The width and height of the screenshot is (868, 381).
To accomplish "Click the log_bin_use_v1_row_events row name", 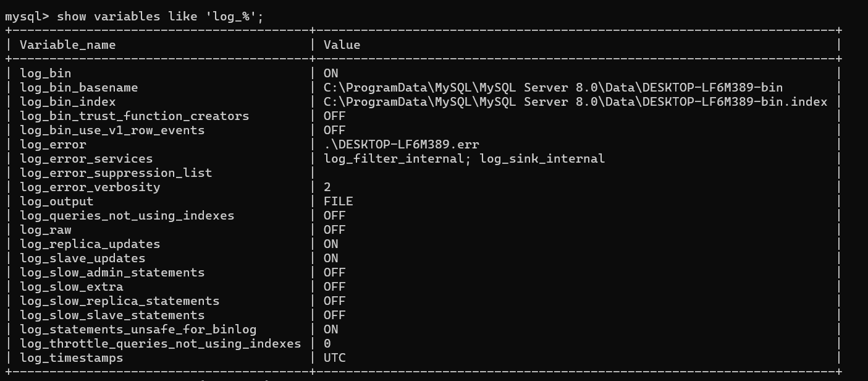I will (x=112, y=131).
